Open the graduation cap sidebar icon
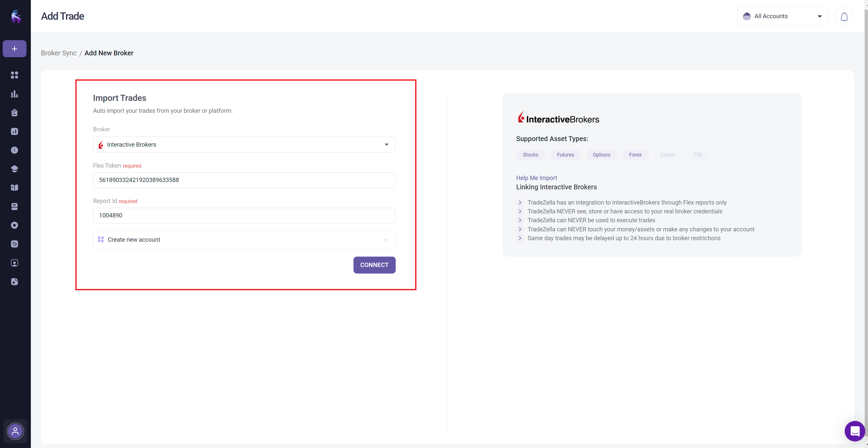Image resolution: width=868 pixels, height=448 pixels. coord(14,169)
